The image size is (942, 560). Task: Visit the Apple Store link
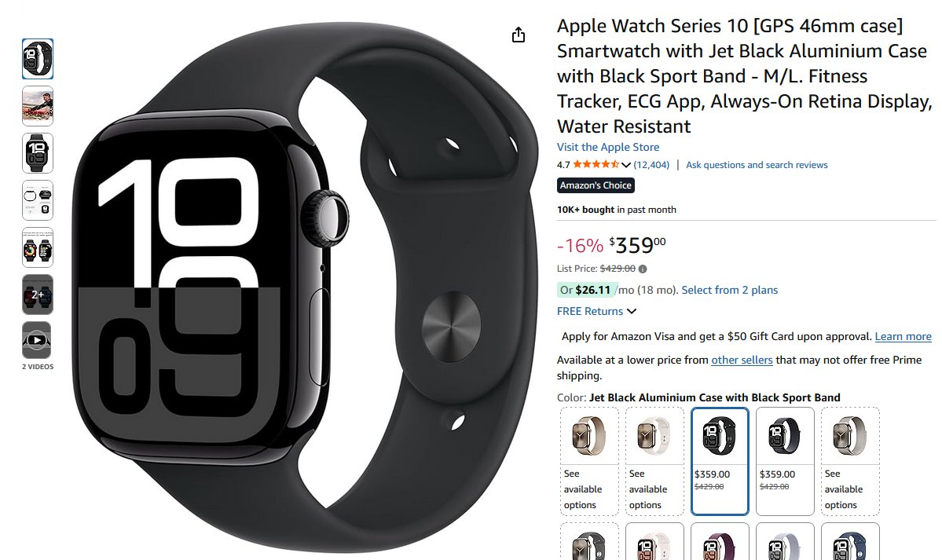608,147
